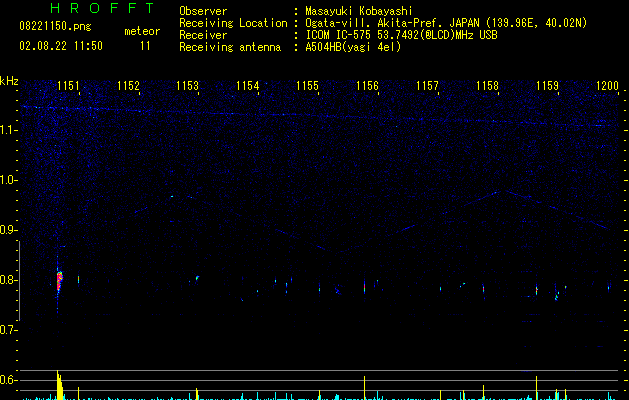The width and height of the screenshot is (629, 400).
Task: Click the 1200 time axis label
Action: click(x=607, y=86)
